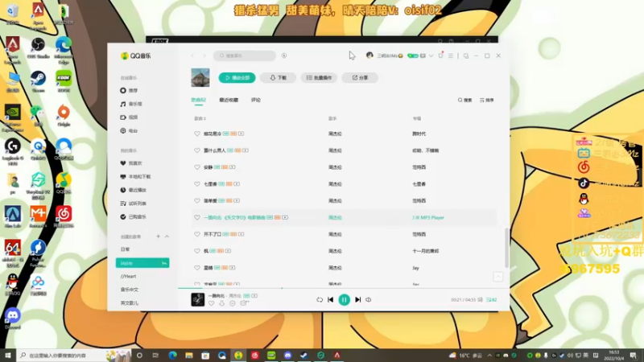This screenshot has width=644, height=362.
Task: Open the 推荐 recommendations page in sidebar
Action: (129, 90)
